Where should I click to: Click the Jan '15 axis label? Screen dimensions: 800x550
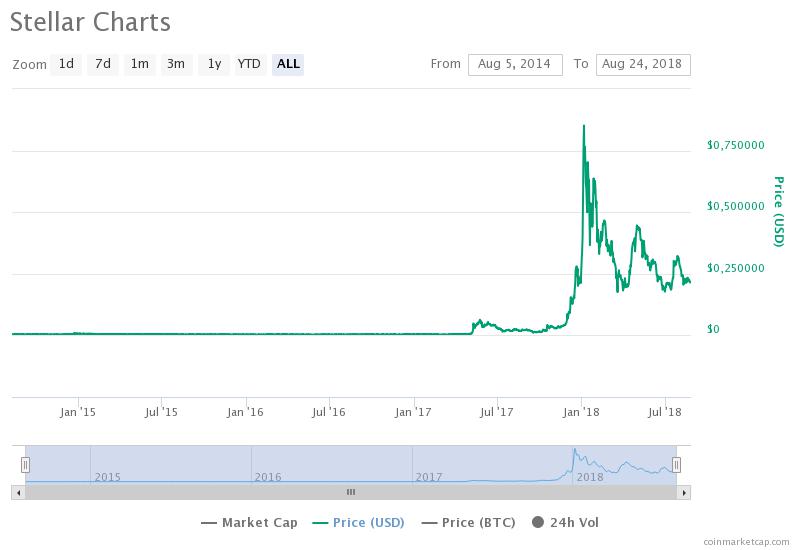(78, 412)
